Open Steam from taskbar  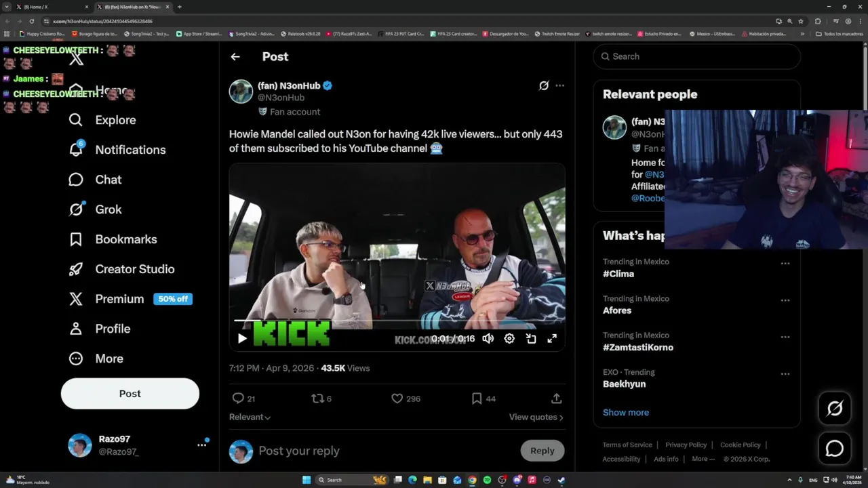tap(561, 480)
